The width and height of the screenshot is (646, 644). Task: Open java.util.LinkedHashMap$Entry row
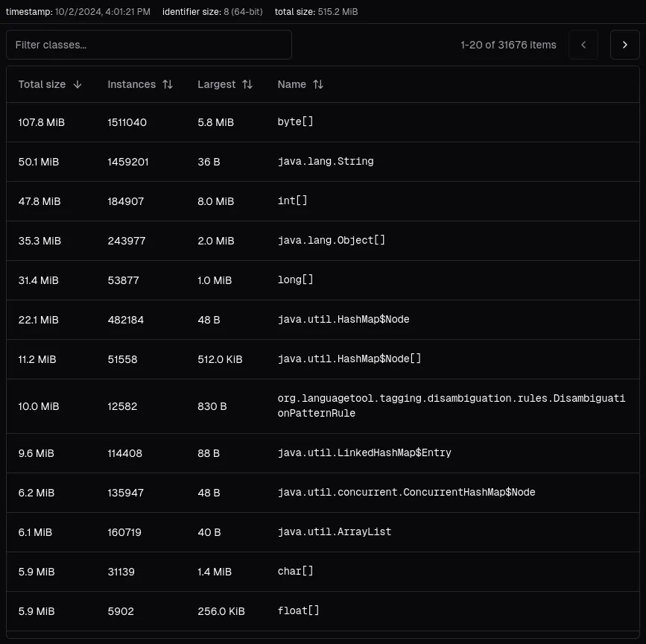point(364,453)
